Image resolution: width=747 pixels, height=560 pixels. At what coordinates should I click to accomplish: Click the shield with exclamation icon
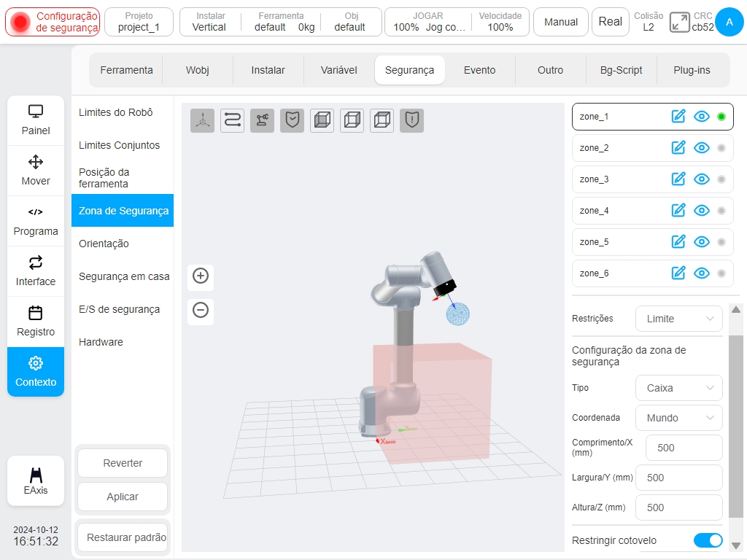coord(411,120)
